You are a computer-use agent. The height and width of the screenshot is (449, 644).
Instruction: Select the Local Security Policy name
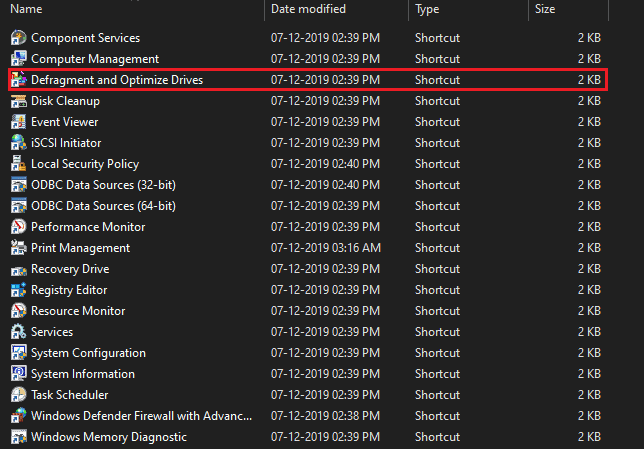[85, 164]
